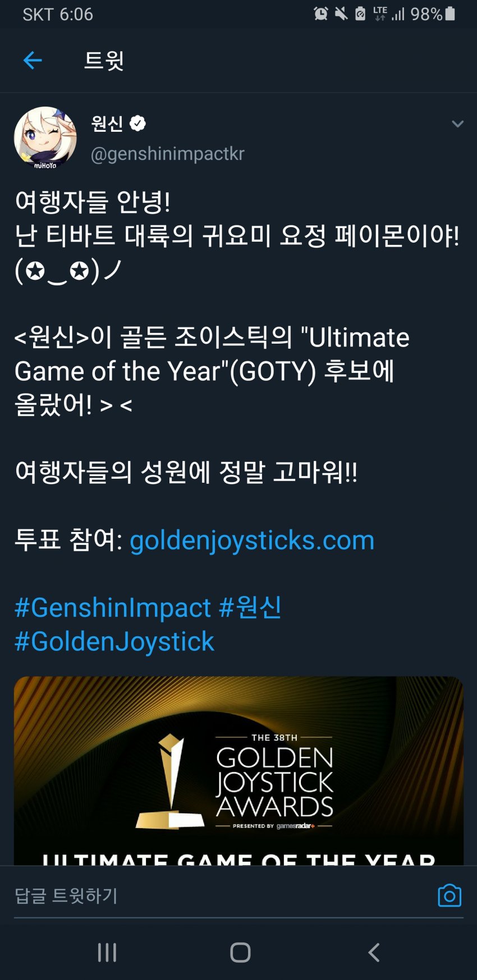The height and width of the screenshot is (980, 477).
Task: Tap the verified badge next to 원신
Action: click(x=137, y=123)
